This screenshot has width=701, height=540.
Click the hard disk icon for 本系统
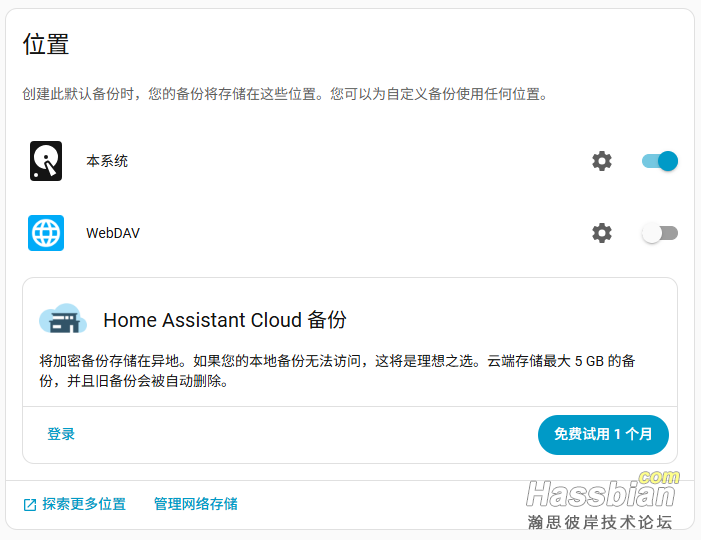(x=46, y=161)
